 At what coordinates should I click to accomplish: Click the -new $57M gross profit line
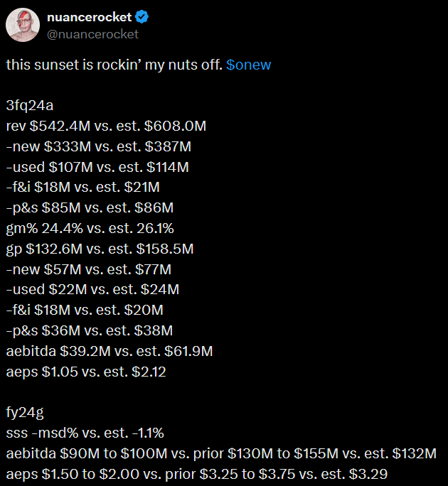point(88,269)
